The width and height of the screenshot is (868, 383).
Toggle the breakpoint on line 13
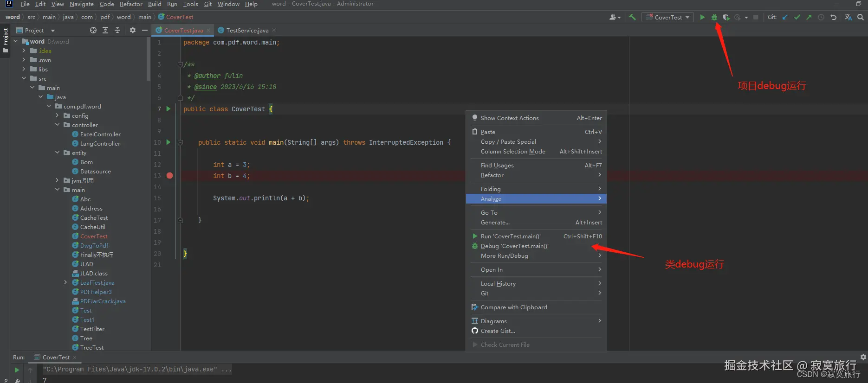169,176
